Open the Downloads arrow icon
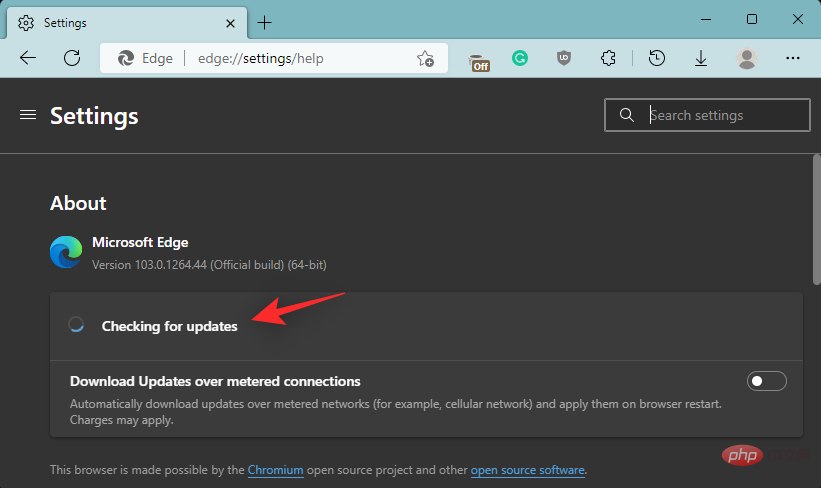The image size is (821, 488). [701, 59]
